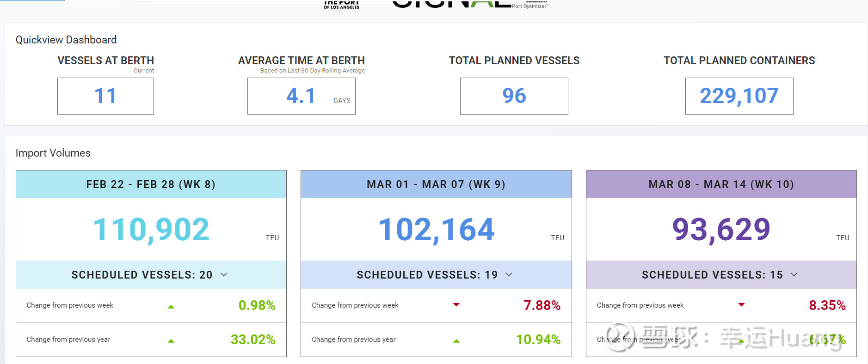This screenshot has height=364, width=868.
Task: Open the Total Planned Containers 229,107 box
Action: (739, 96)
